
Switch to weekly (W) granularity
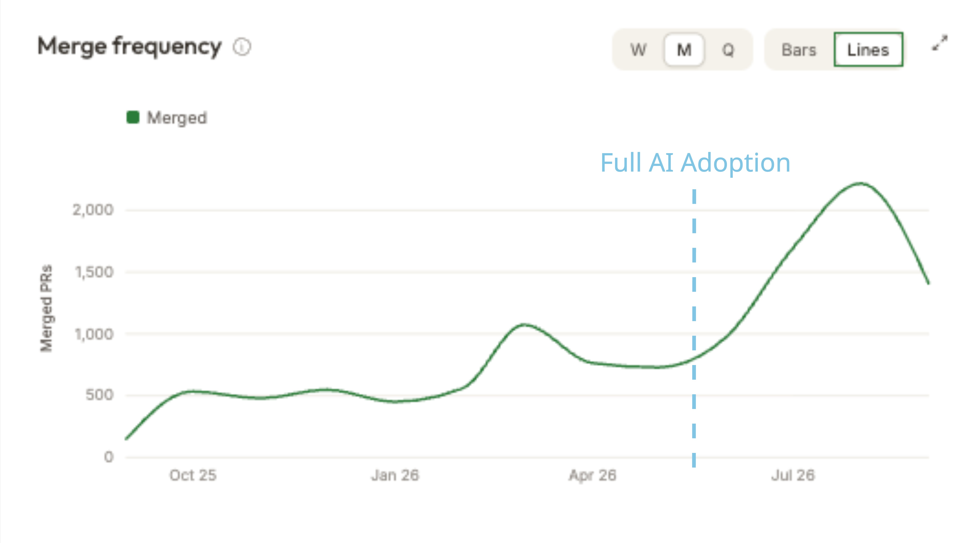638,50
